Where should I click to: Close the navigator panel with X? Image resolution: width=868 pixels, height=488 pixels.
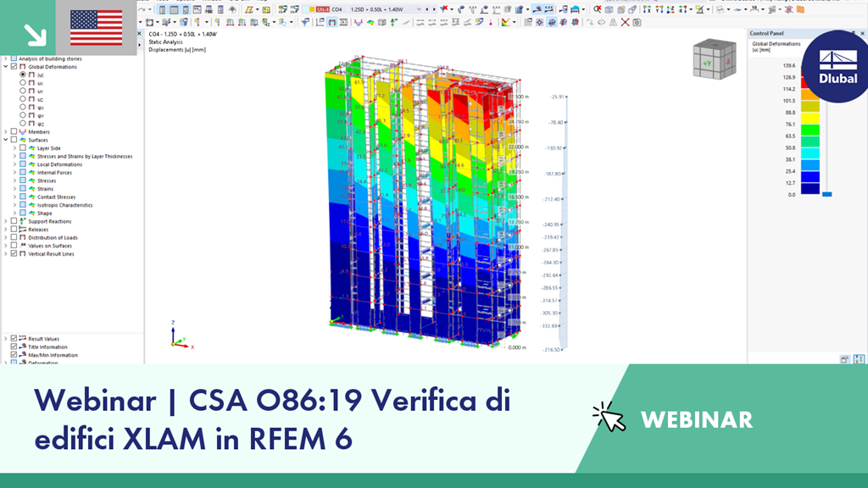click(139, 34)
